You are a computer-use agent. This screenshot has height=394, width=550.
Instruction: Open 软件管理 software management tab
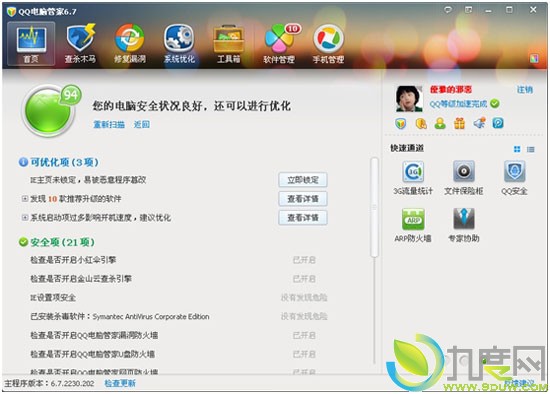pyautogui.click(x=280, y=44)
